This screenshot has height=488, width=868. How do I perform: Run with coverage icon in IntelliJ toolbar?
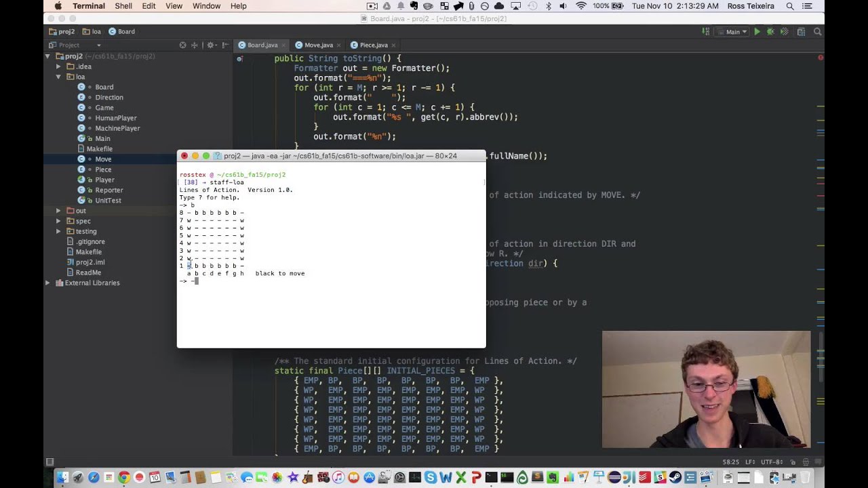point(784,32)
